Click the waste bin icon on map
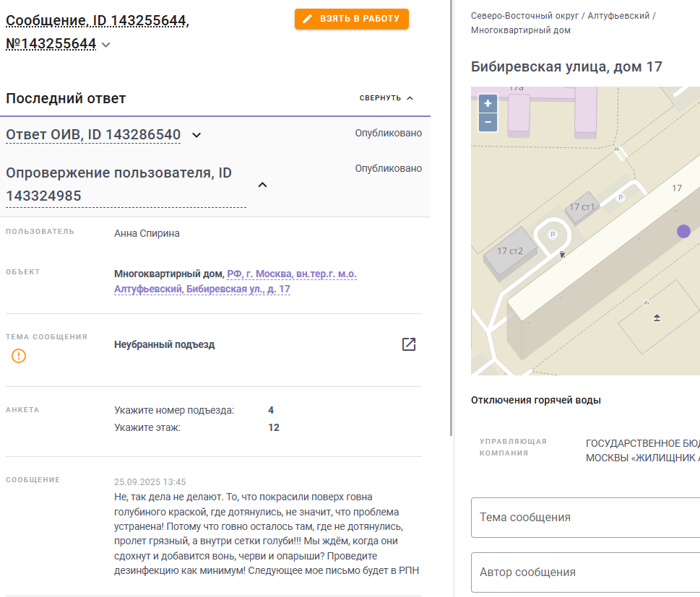This screenshot has width=700, height=597. click(563, 254)
